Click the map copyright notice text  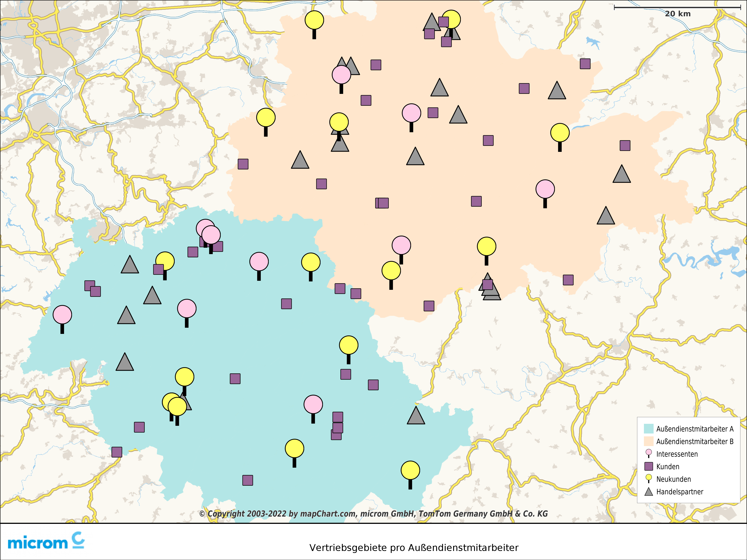point(374,514)
